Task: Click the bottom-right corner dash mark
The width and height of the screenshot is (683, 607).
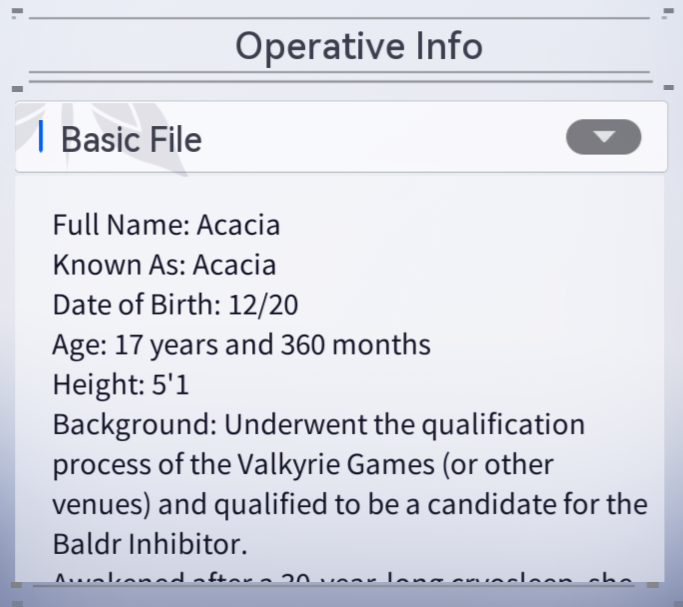Action: pos(667,585)
